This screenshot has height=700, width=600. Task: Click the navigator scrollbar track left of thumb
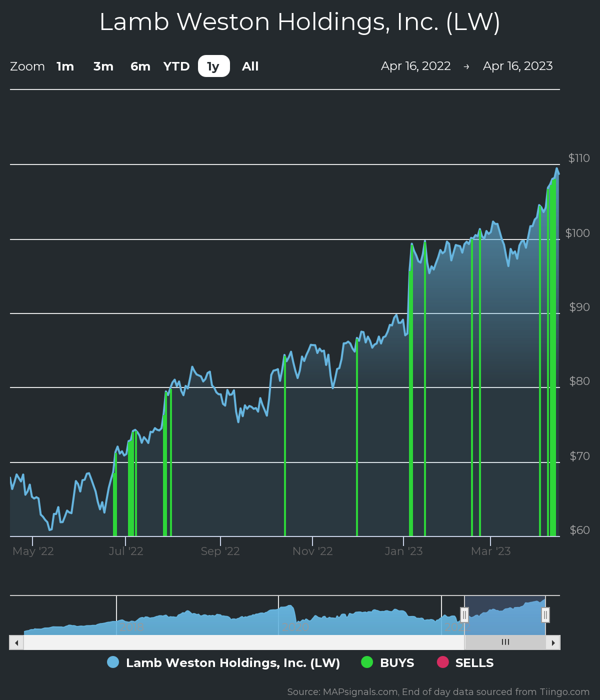pos(244,642)
